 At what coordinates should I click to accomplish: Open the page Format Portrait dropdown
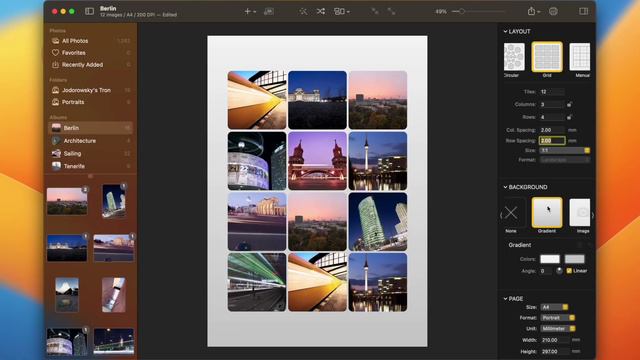[x=558, y=318]
